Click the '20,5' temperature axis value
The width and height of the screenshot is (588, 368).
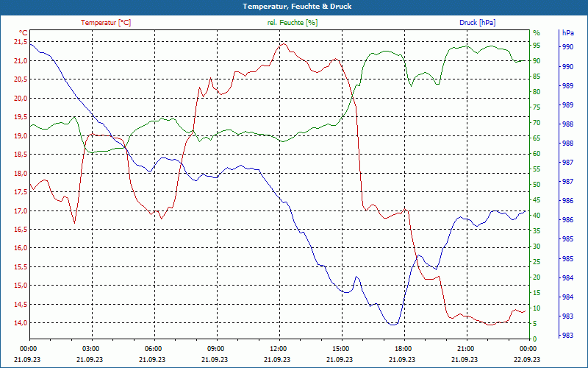(x=21, y=79)
